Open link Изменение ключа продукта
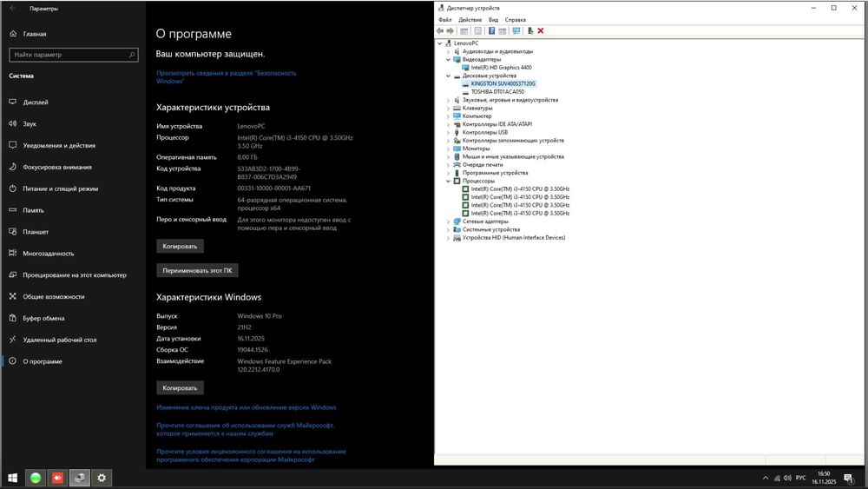The image size is (868, 489). (247, 407)
